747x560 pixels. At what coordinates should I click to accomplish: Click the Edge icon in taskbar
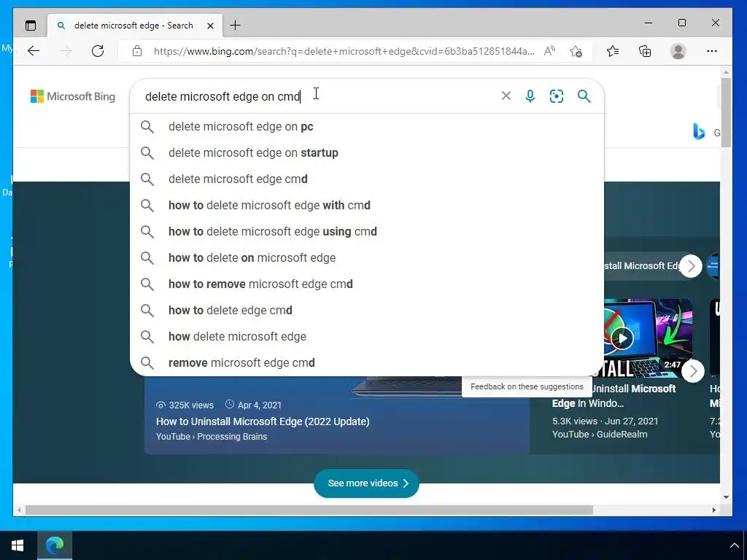click(x=54, y=545)
